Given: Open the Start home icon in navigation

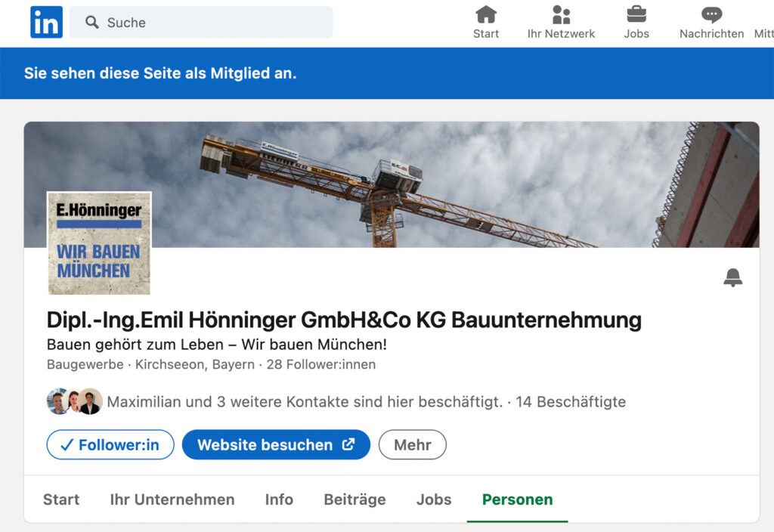Looking at the screenshot, I should [x=486, y=15].
